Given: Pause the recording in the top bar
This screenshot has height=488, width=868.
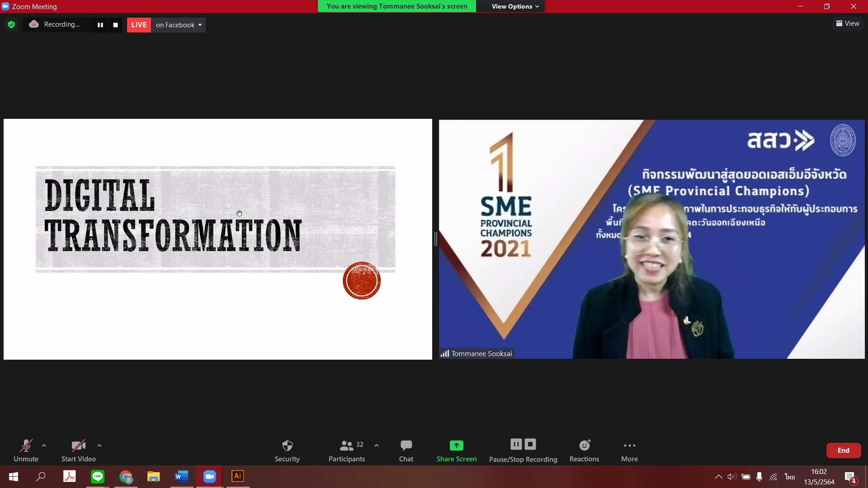Looking at the screenshot, I should point(100,25).
